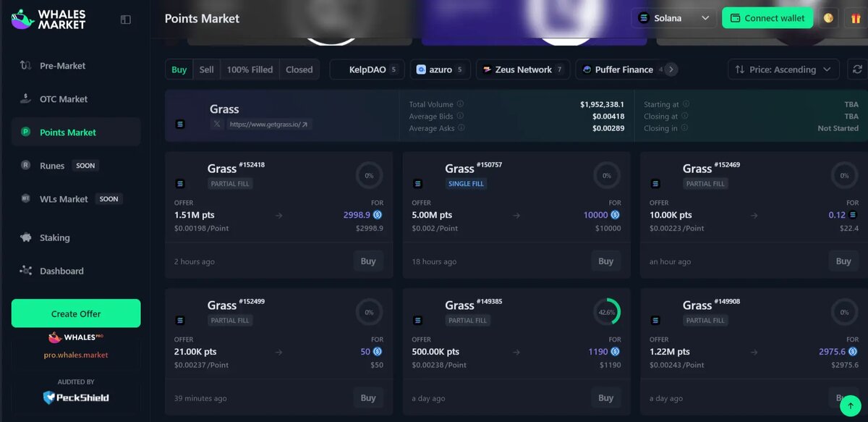
Task: Click the Solana chain icon on Grass #152418
Action: pyautogui.click(x=180, y=184)
